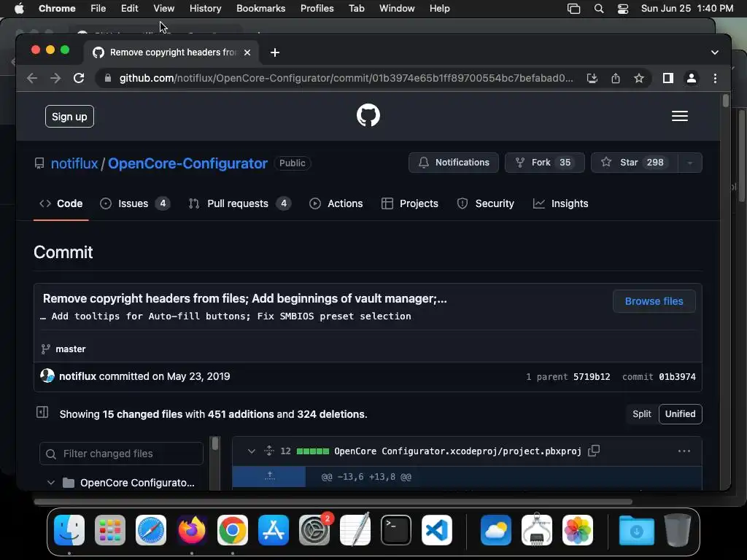Click the notiflux committer avatar
Viewport: 747px width, 560px height.
47,376
